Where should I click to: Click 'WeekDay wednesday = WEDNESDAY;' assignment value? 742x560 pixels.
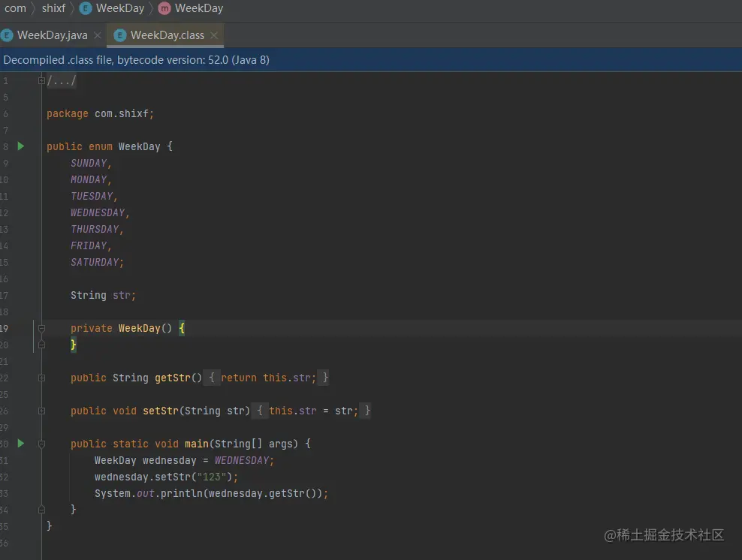click(x=242, y=461)
